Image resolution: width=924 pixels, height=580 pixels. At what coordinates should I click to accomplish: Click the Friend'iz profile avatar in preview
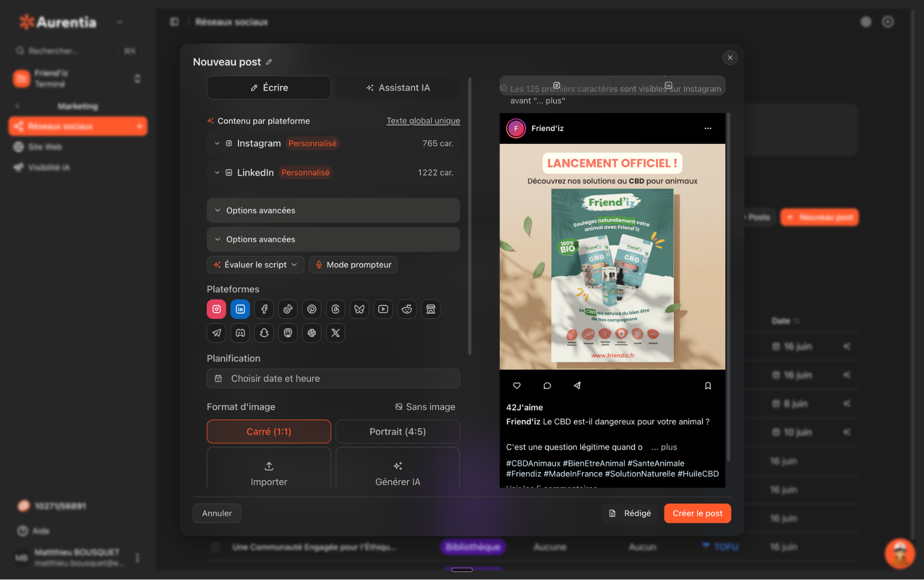pos(516,128)
